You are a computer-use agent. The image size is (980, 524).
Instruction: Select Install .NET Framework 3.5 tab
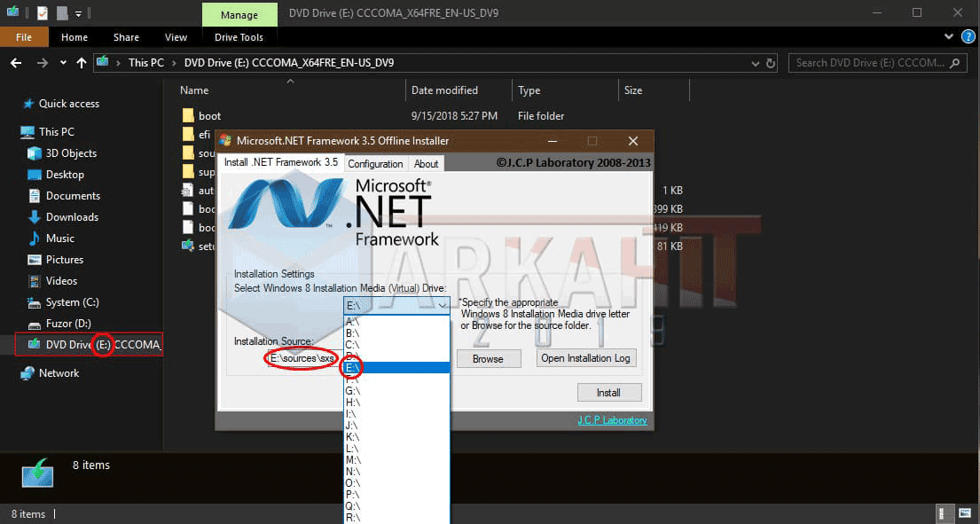tap(281, 162)
